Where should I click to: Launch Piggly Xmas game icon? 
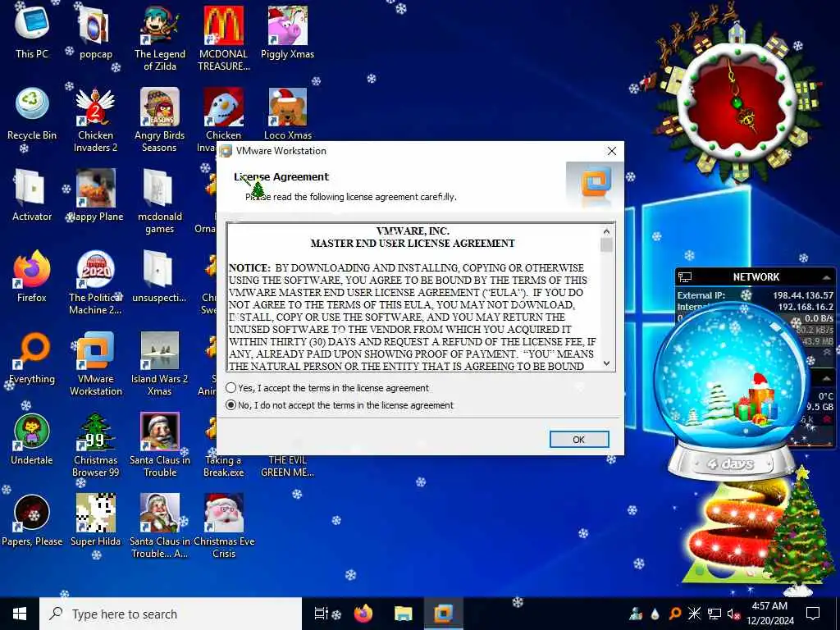[288, 32]
